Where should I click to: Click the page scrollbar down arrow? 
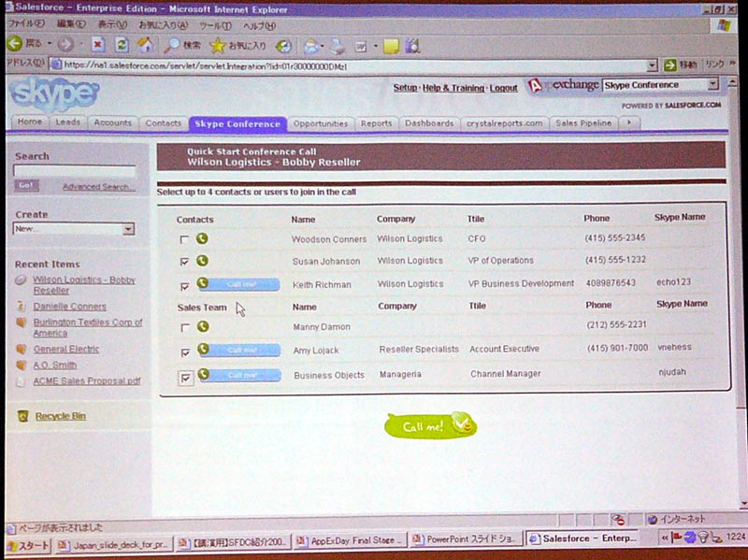pos(743,504)
